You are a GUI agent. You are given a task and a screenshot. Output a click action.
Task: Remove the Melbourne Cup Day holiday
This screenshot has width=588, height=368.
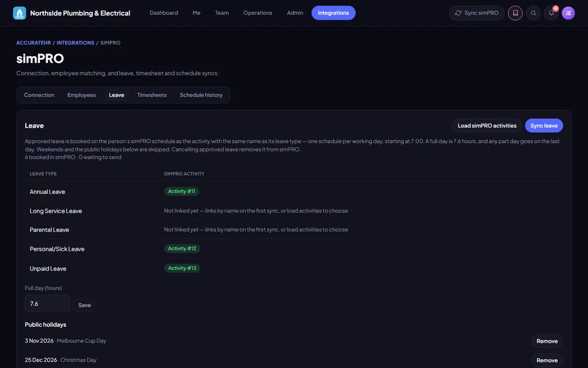(547, 341)
